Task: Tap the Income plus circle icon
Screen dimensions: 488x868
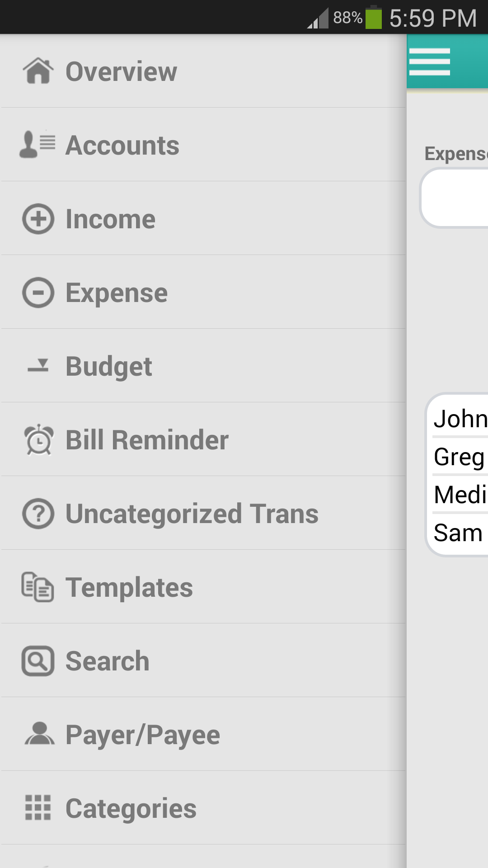Action: [38, 219]
